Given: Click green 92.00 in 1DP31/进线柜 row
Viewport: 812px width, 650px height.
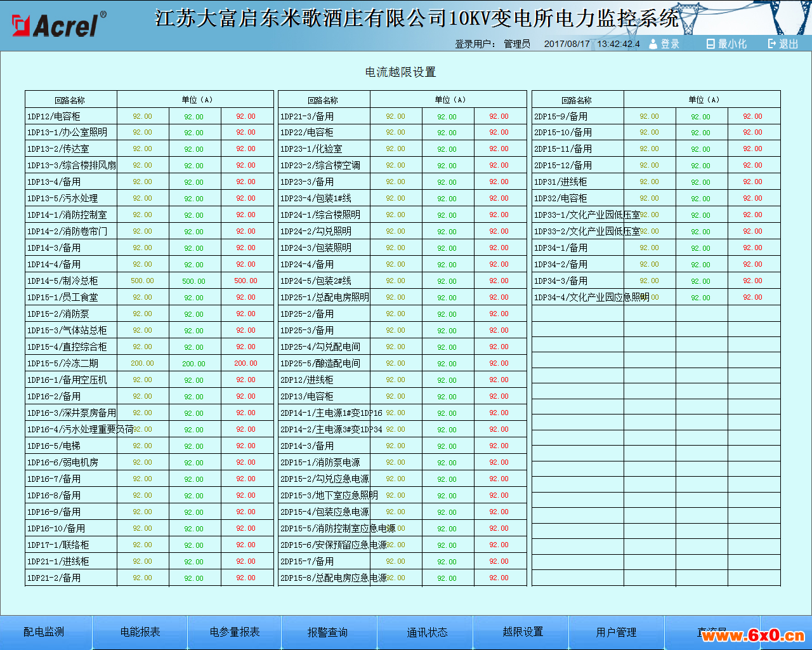Looking at the screenshot, I should [x=701, y=182].
